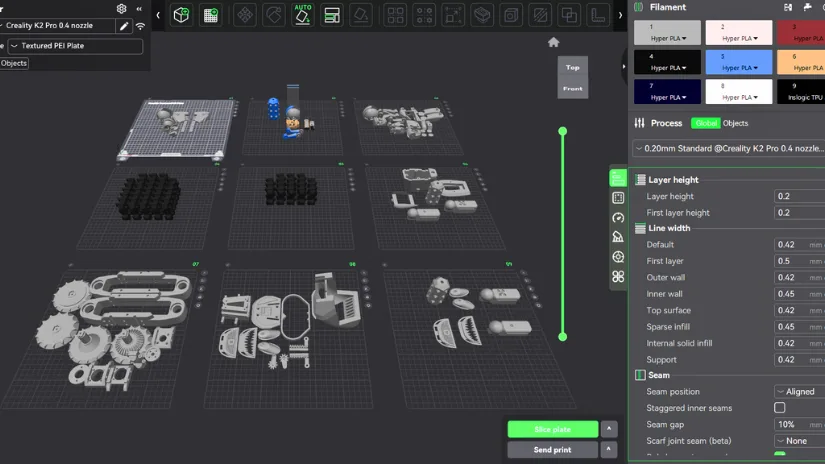Image resolution: width=825 pixels, height=464 pixels.
Task: Open the filament 1 Hyper PLA dropdown
Action: coord(668,38)
